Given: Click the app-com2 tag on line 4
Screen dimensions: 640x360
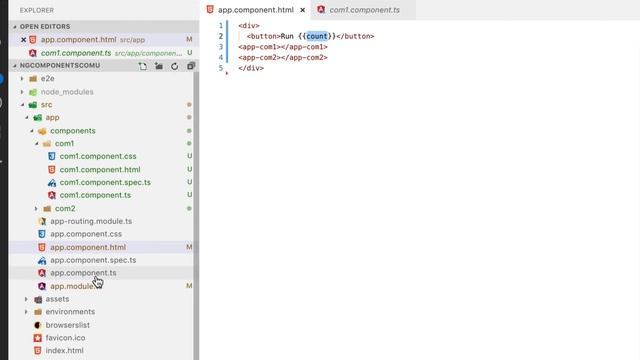Looking at the screenshot, I should click(282, 58).
